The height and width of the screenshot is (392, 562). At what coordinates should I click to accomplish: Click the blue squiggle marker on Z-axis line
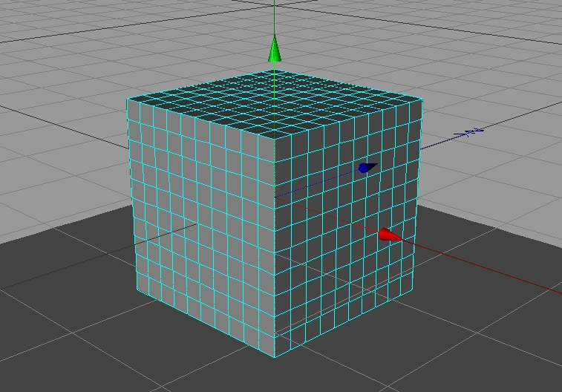(x=472, y=132)
